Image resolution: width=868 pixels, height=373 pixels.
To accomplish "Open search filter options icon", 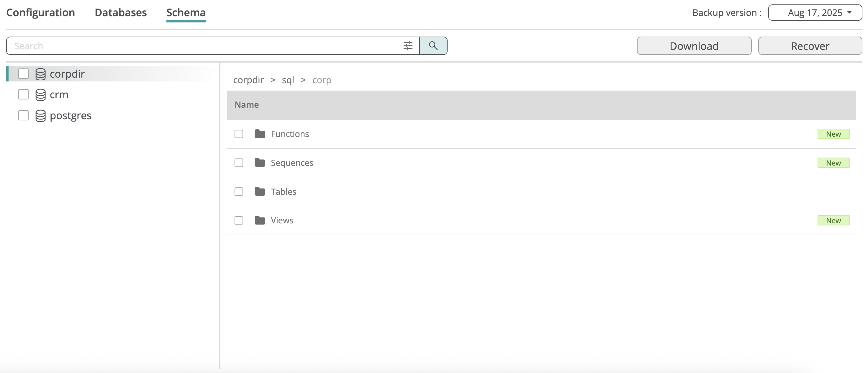I will (x=408, y=46).
